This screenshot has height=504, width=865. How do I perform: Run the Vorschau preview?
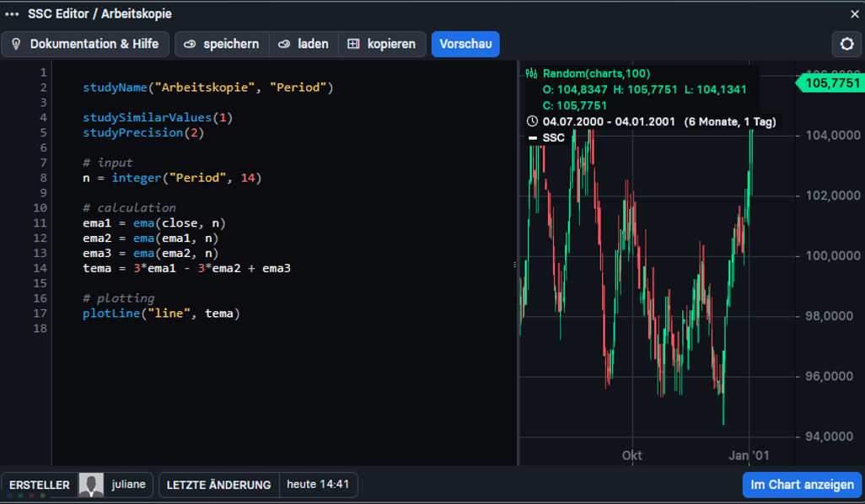pyautogui.click(x=465, y=44)
